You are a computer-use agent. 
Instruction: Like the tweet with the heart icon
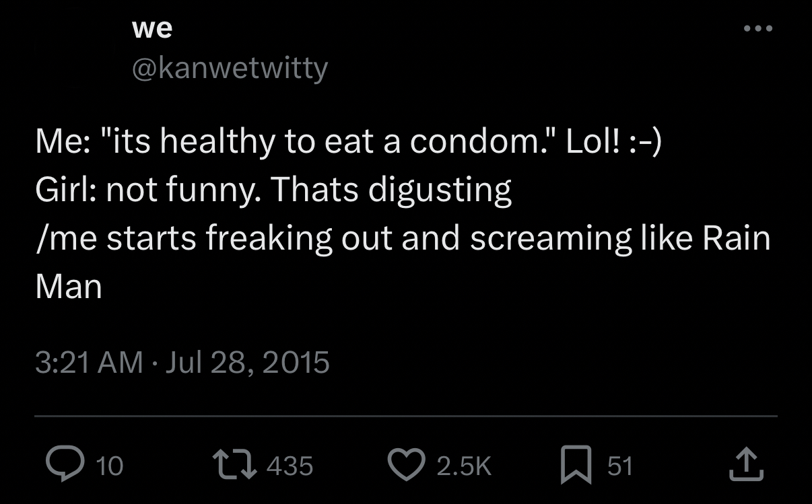coord(407,465)
